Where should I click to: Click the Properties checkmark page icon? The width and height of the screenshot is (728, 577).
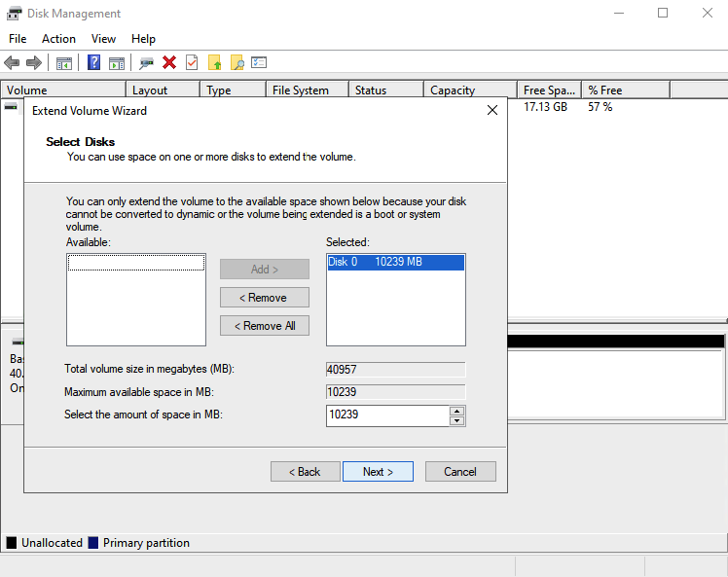tap(192, 62)
